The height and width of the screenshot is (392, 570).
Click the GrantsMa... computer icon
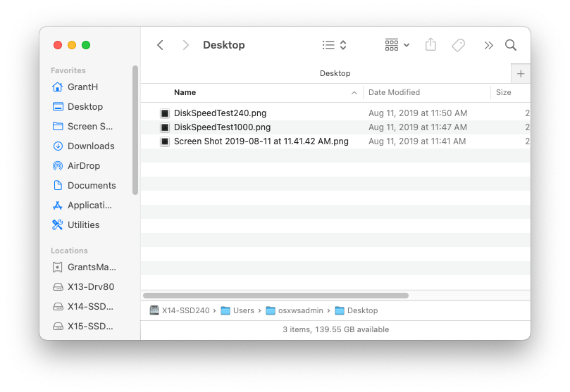tap(58, 267)
